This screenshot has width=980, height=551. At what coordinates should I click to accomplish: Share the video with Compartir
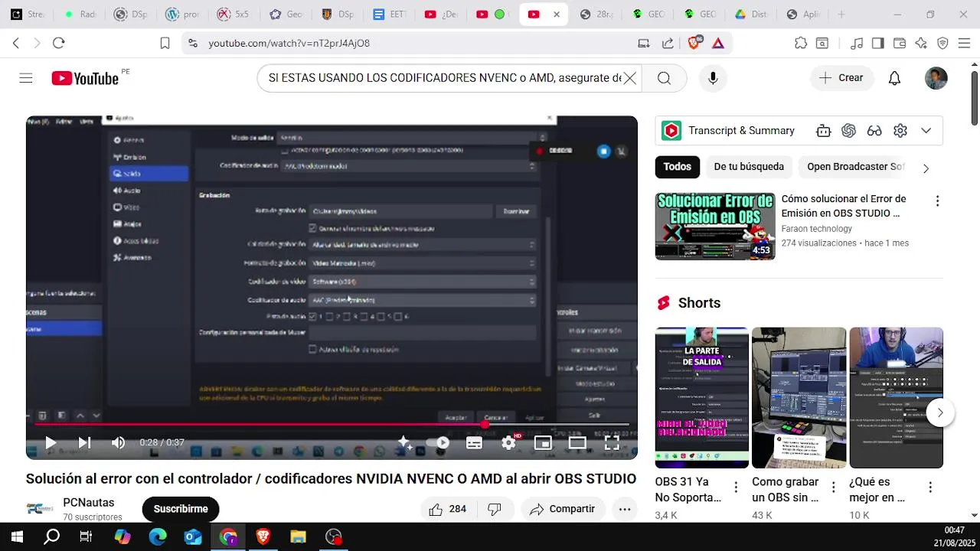pos(563,509)
